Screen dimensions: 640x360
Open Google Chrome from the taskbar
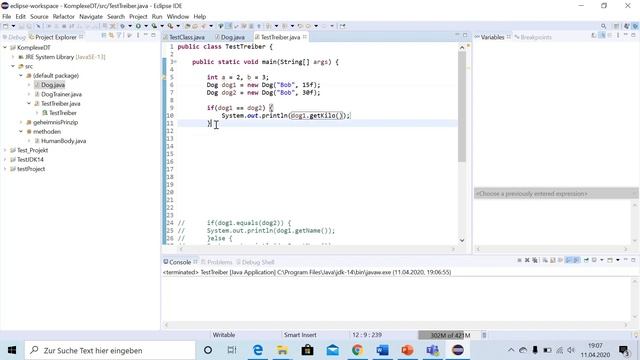358,350
